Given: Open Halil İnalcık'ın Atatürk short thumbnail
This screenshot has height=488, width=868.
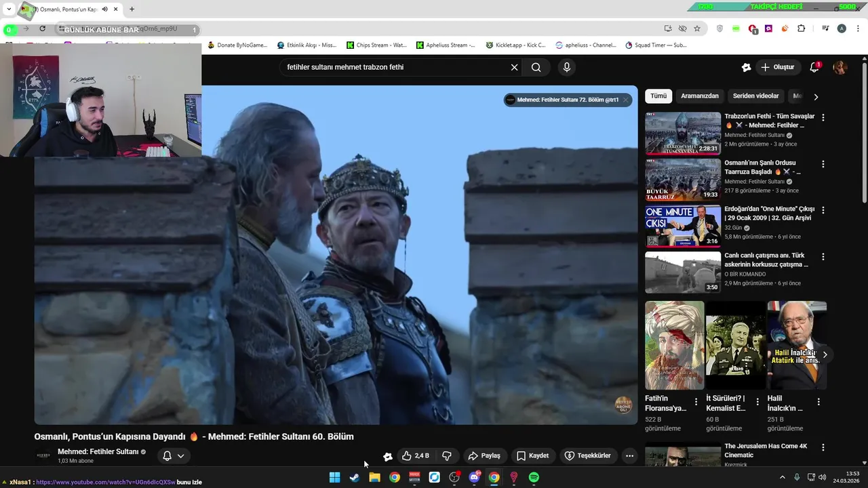Looking at the screenshot, I should [797, 345].
